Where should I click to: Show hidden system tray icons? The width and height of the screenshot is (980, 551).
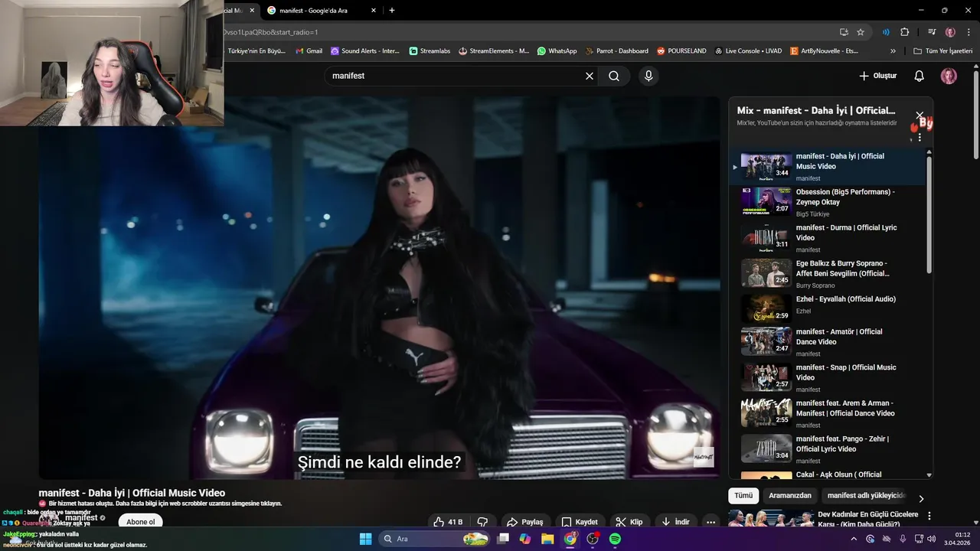(x=854, y=539)
